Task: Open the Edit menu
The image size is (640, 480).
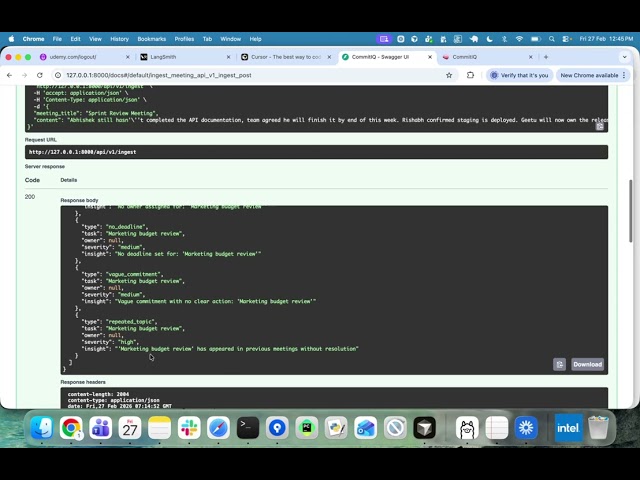Action: coord(76,39)
